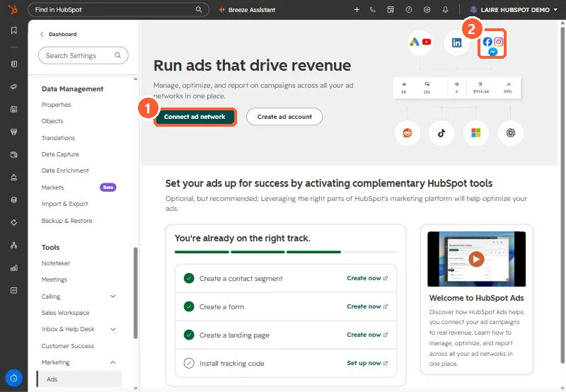This screenshot has width=566, height=392.
Task: Open the wallet icon in left rail
Action: (13, 154)
